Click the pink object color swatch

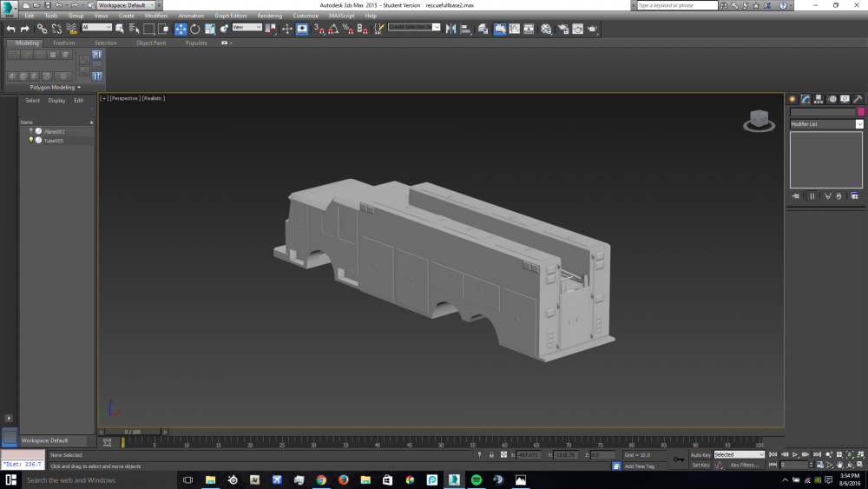860,112
